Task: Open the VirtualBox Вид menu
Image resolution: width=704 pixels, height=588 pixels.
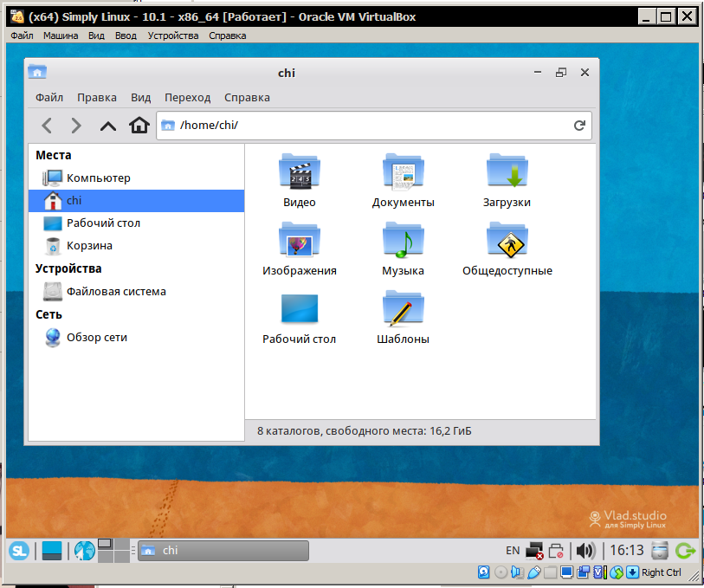Action: click(96, 36)
